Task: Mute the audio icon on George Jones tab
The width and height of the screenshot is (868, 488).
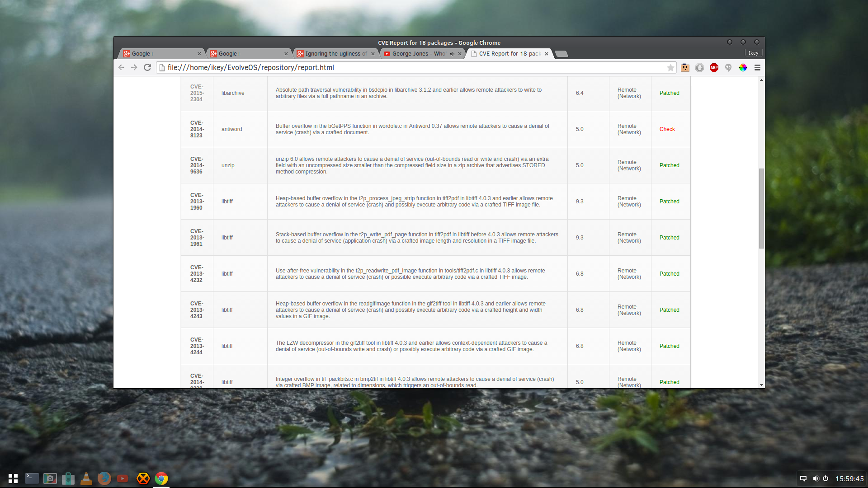Action: click(x=452, y=54)
